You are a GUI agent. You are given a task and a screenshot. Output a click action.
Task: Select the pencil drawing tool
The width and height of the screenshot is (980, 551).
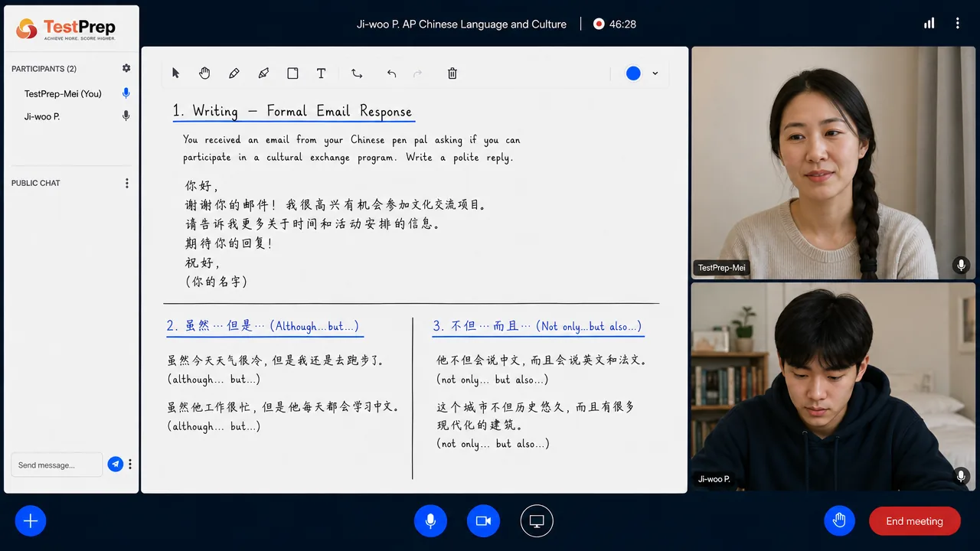(234, 73)
